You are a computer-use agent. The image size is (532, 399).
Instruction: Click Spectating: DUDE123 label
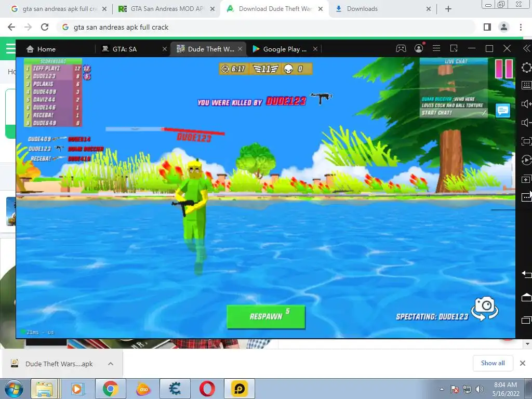point(432,317)
